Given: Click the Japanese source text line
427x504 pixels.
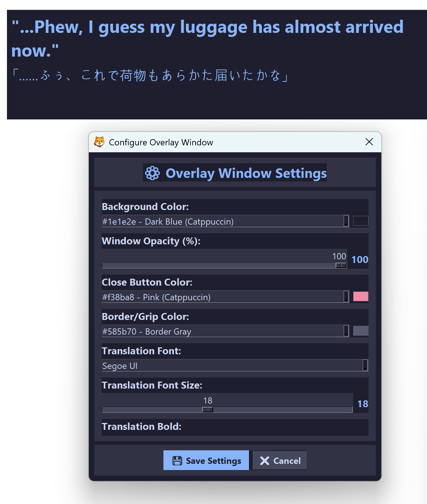Looking at the screenshot, I should (150, 76).
